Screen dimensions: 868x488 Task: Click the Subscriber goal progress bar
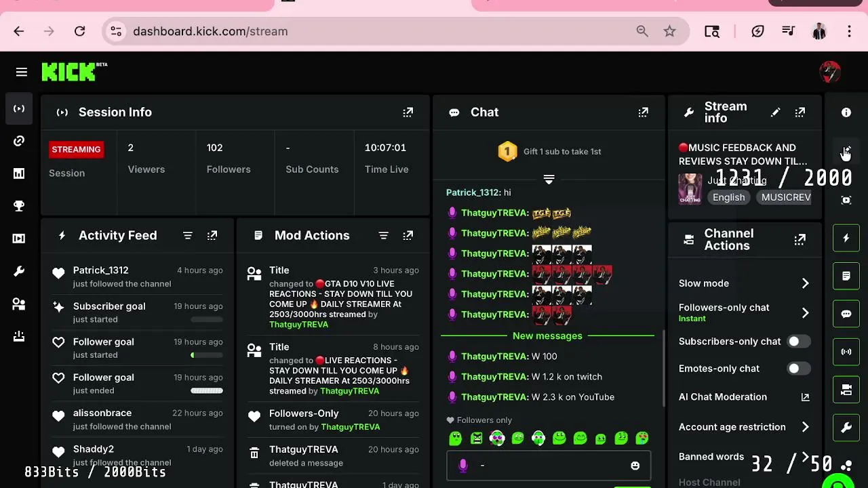(x=207, y=319)
